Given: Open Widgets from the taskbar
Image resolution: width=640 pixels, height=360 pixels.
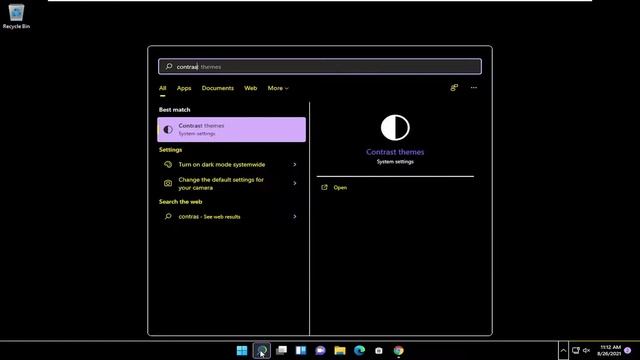Looking at the screenshot, I should (x=301, y=351).
